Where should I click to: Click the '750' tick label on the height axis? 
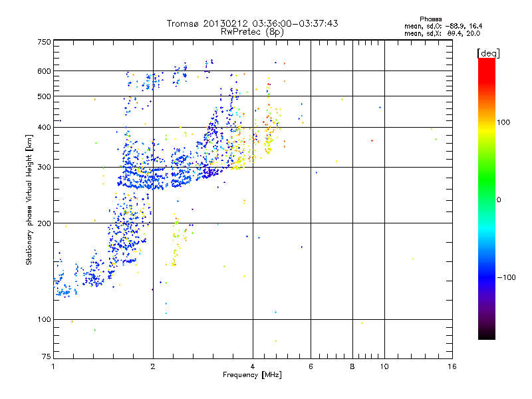point(44,42)
